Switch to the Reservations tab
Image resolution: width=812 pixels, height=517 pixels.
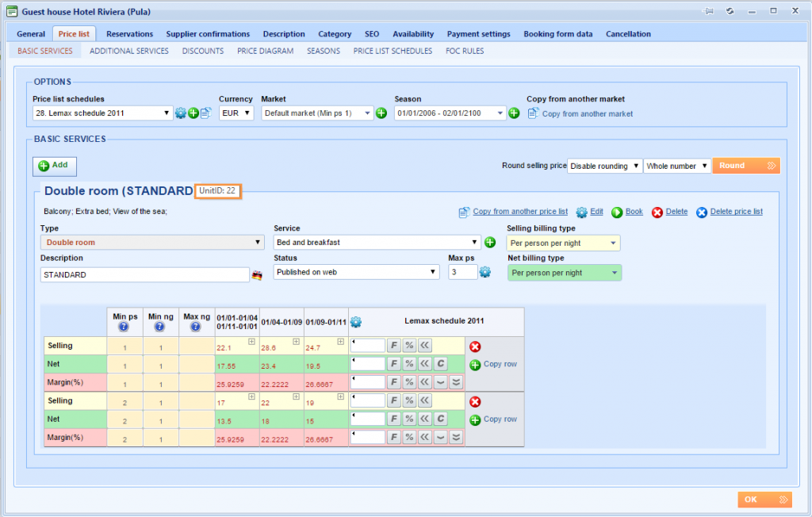point(129,33)
